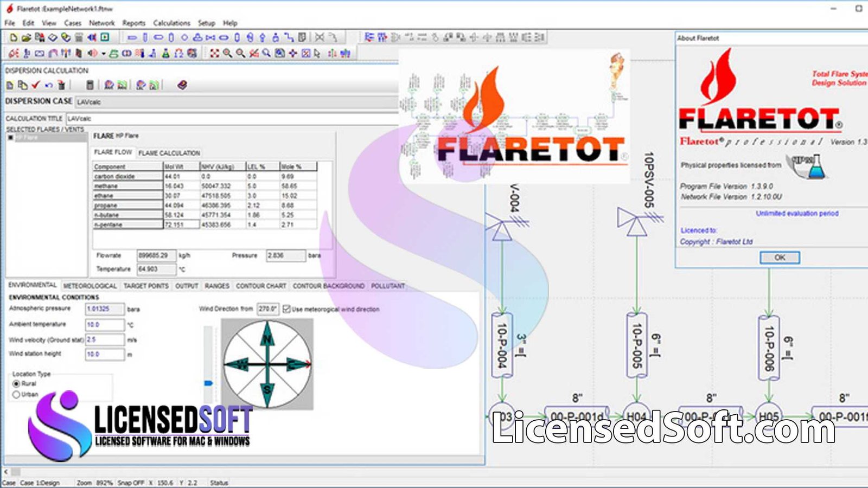Click the Wind station height input field
Viewport: 868px width, 488px height.
click(x=105, y=355)
